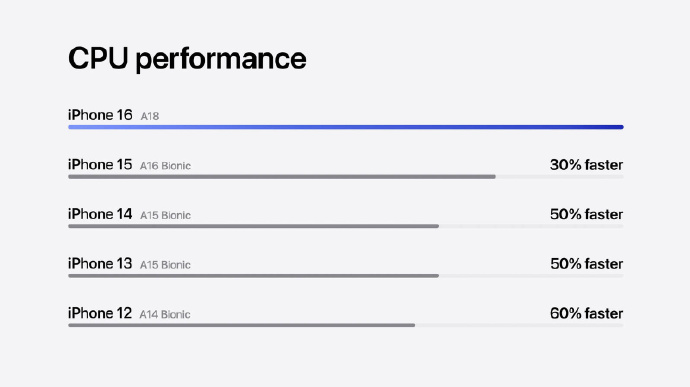The width and height of the screenshot is (690, 387).
Task: Click the blue iPhone 16 performance bar
Action: [x=346, y=127]
